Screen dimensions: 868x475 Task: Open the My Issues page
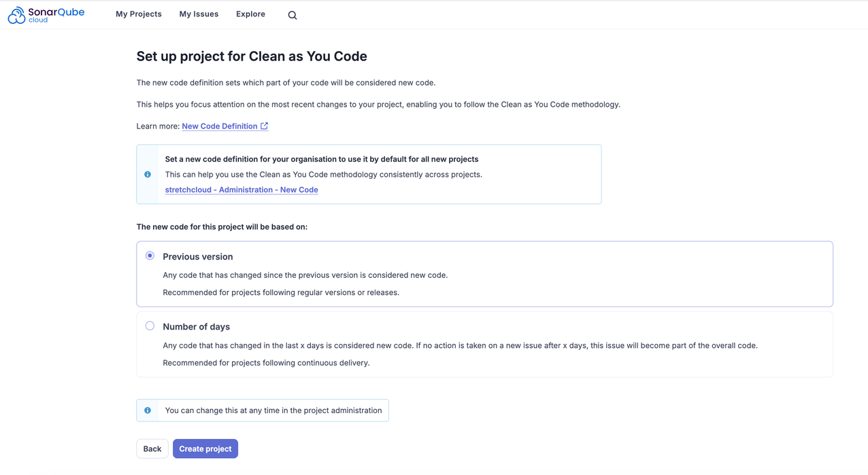(198, 14)
